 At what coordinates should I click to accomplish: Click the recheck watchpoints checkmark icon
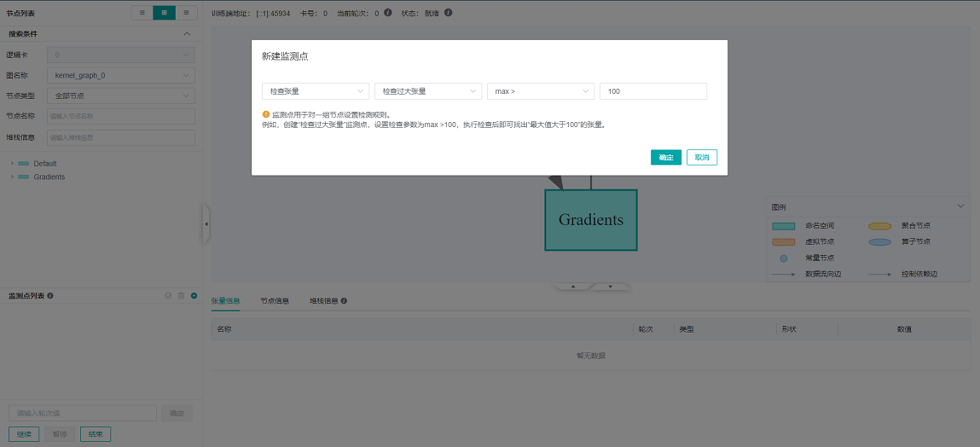tap(169, 296)
